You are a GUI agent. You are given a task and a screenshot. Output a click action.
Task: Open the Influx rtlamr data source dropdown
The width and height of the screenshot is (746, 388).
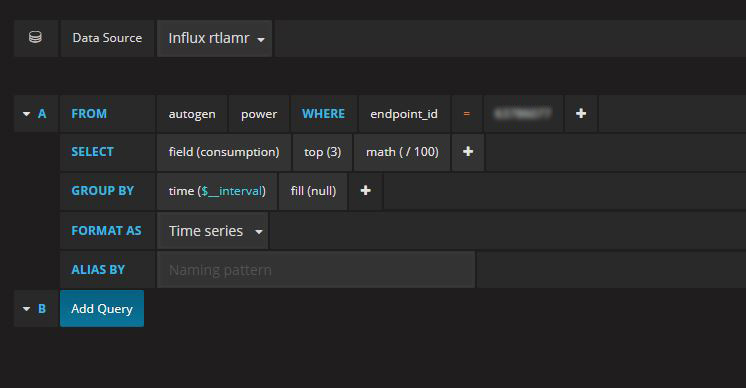click(215, 39)
